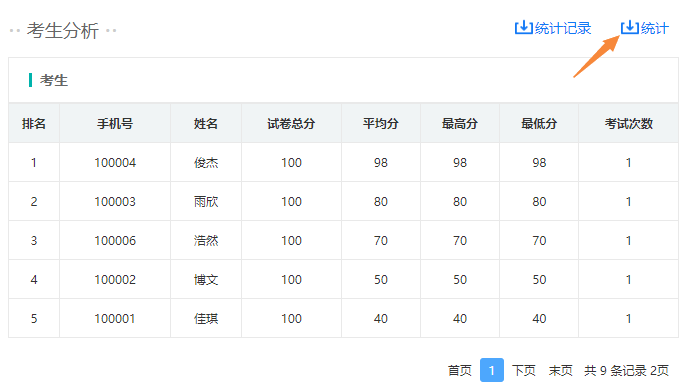Click the 统计 download icon
The image size is (690, 386).
(x=630, y=28)
